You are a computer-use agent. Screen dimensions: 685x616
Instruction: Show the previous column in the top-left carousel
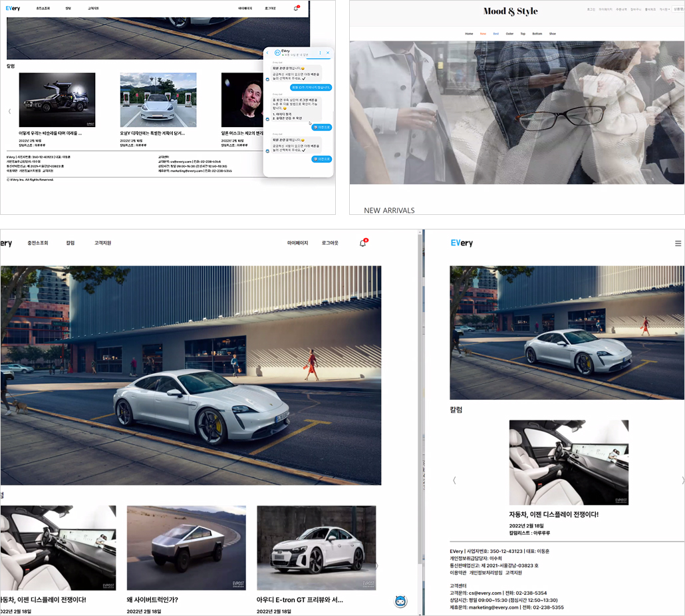point(9,111)
